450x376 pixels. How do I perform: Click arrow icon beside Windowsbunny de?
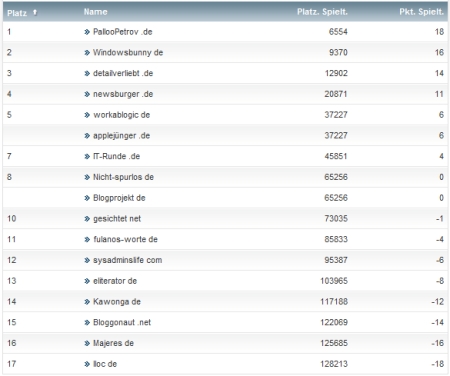87,53
